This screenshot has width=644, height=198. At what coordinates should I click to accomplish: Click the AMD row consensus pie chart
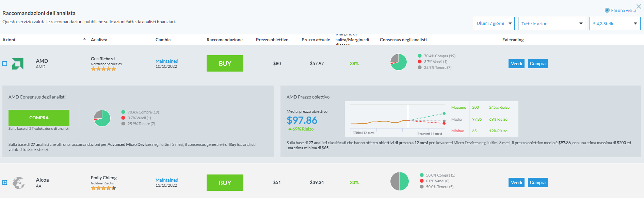399,62
